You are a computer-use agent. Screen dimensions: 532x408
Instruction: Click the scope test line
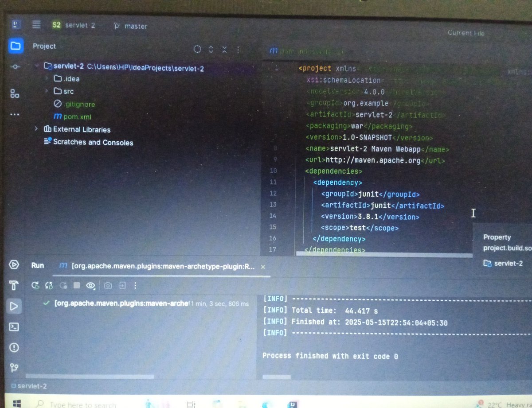point(360,228)
